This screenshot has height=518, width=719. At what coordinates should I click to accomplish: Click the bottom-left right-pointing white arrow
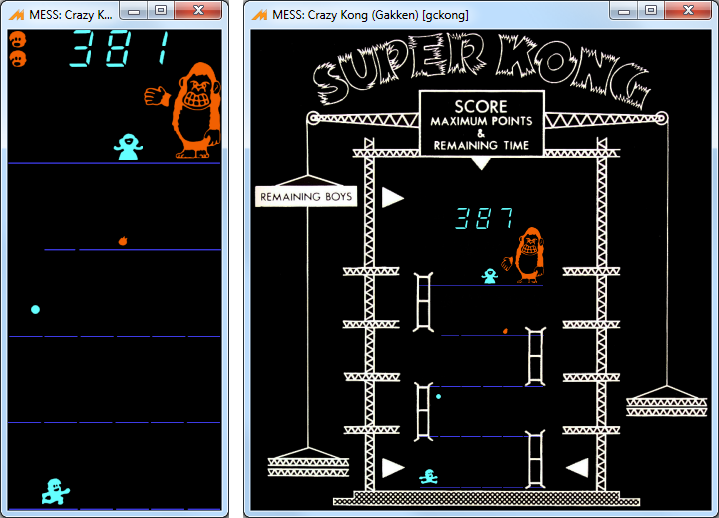tap(393, 468)
